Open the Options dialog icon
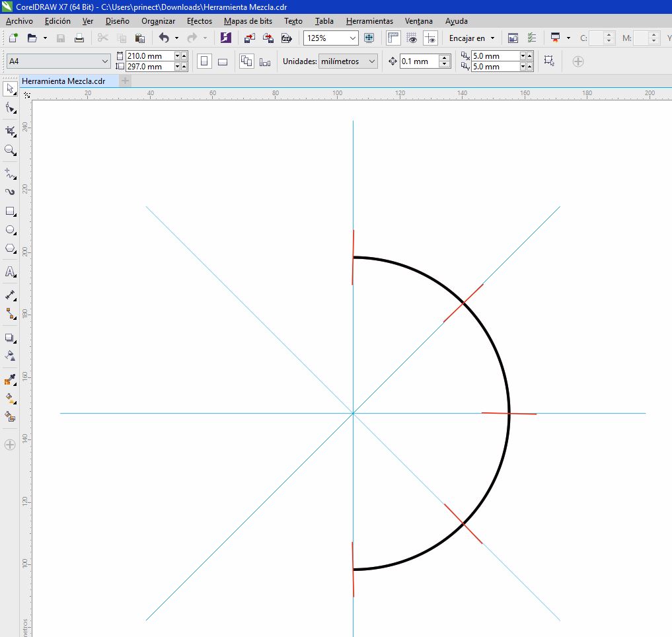The image size is (672, 637). pos(532,38)
